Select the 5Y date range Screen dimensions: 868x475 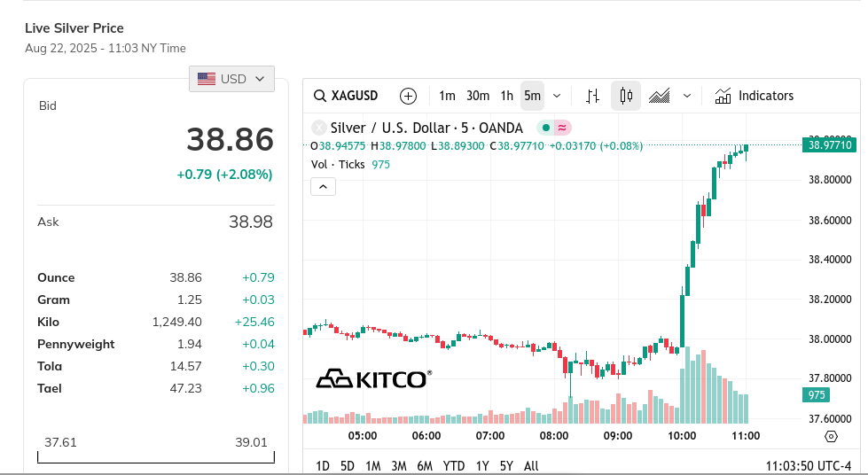coord(506,466)
